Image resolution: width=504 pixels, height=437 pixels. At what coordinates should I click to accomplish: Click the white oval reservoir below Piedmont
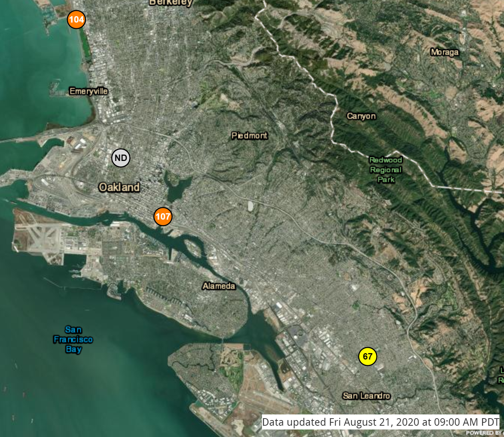250,206
